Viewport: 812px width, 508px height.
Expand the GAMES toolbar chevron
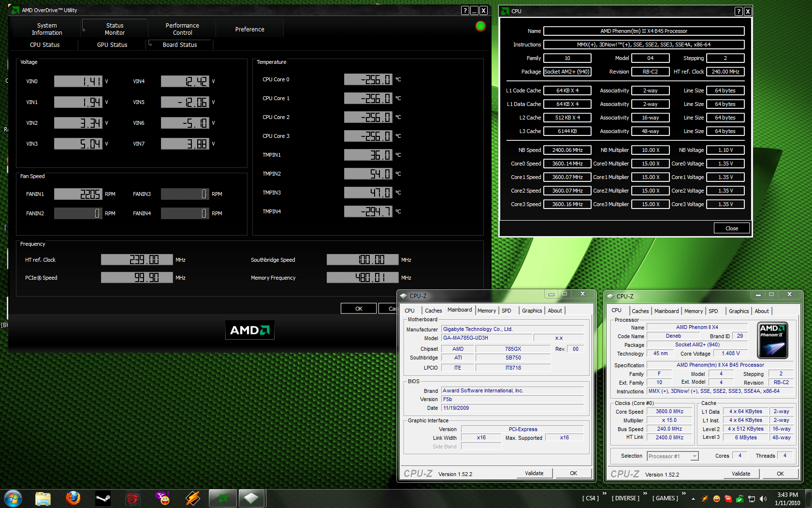(683, 493)
